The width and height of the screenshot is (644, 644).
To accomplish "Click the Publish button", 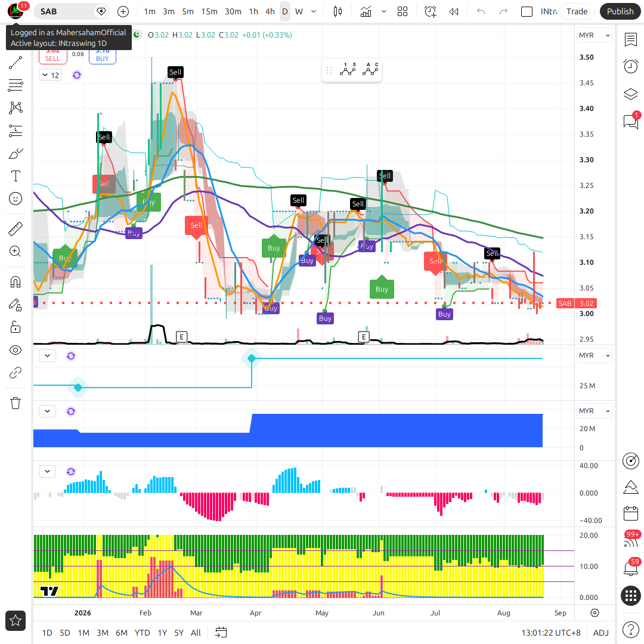I will [620, 11].
